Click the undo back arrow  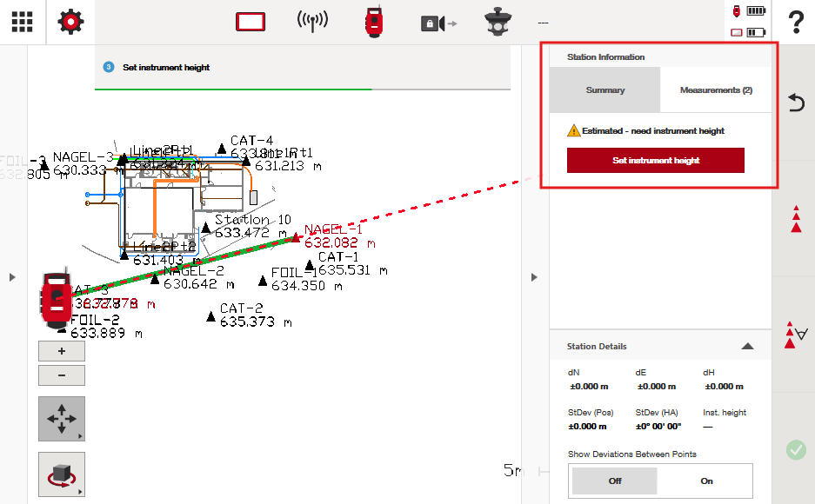(795, 103)
